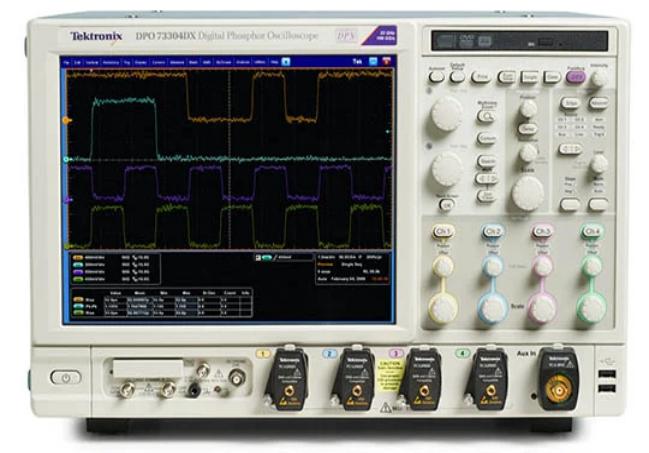The width and height of the screenshot is (649, 453).
Task: Click the Multiview Zoom magnifier button
Action: tap(486, 116)
